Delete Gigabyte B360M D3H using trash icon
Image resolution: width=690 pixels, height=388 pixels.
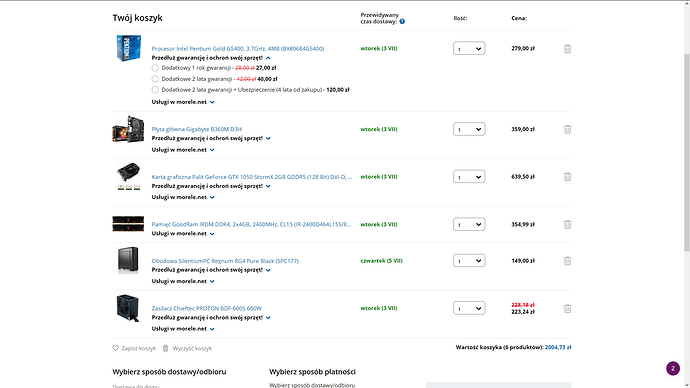567,129
